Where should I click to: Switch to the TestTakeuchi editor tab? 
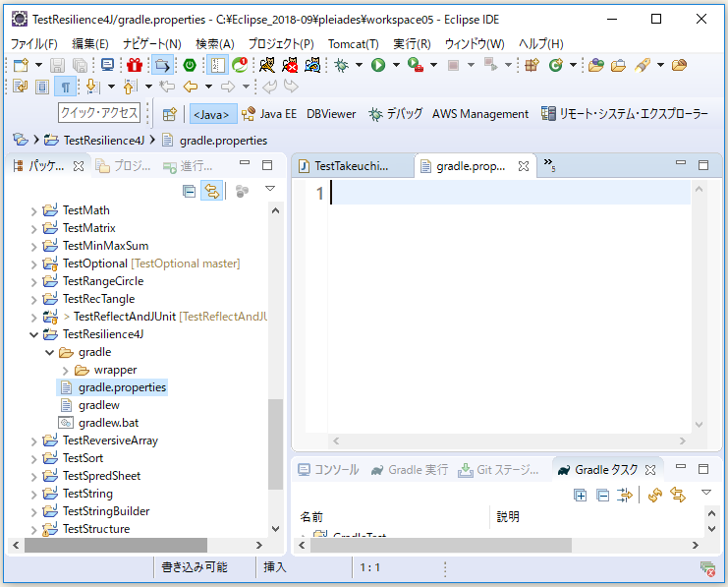pos(351,166)
